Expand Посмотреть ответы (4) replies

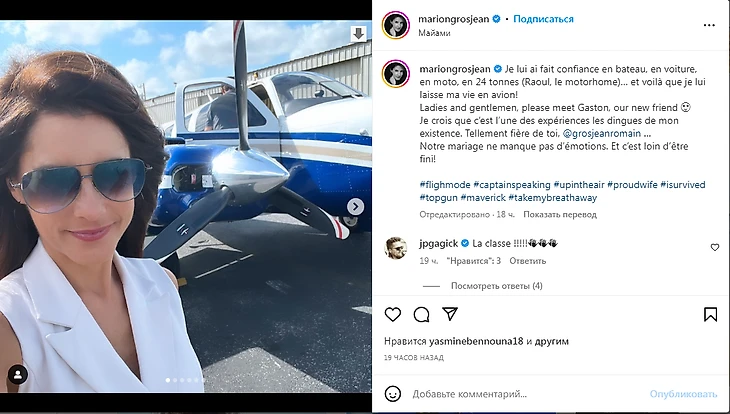click(496, 286)
